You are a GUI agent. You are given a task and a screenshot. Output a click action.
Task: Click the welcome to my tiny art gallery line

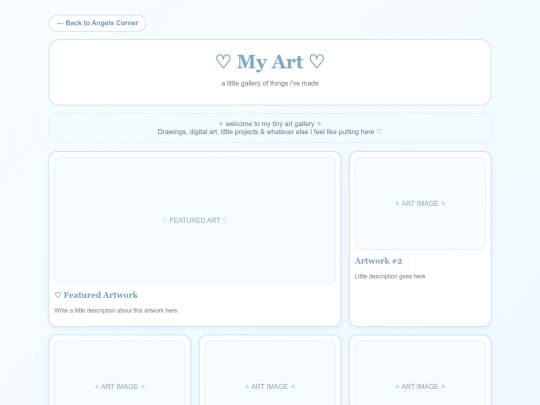coord(270,124)
